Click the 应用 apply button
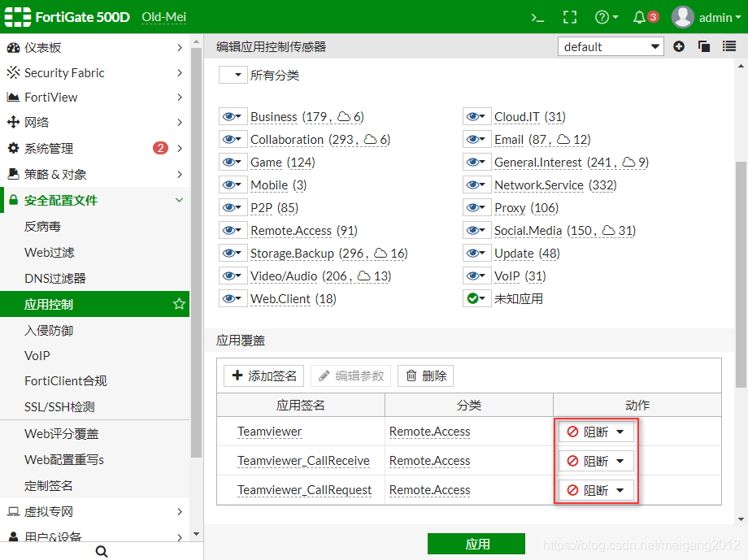 pyautogui.click(x=476, y=544)
